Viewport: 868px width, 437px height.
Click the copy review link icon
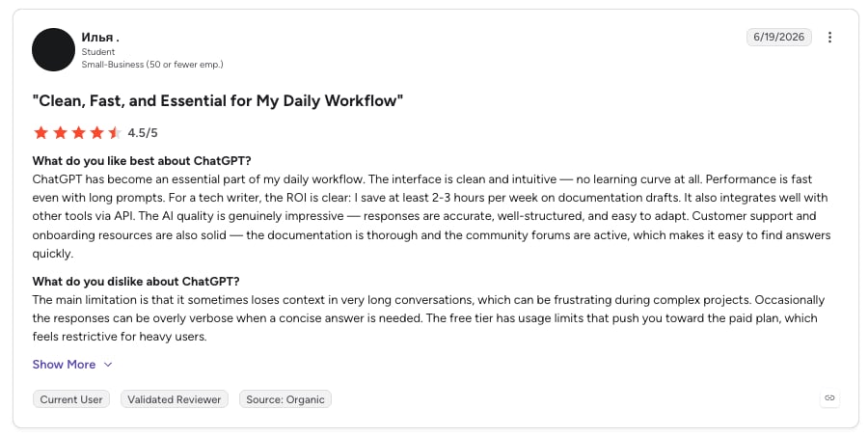click(x=829, y=397)
